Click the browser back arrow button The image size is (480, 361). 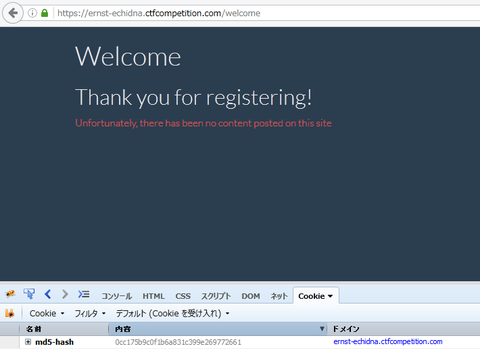pyautogui.click(x=13, y=13)
